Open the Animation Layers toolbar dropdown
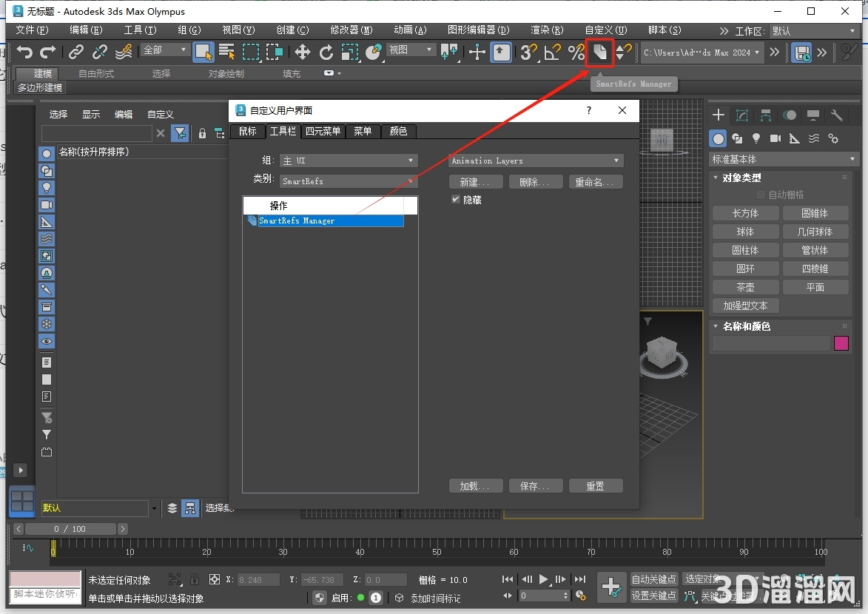 coord(536,161)
